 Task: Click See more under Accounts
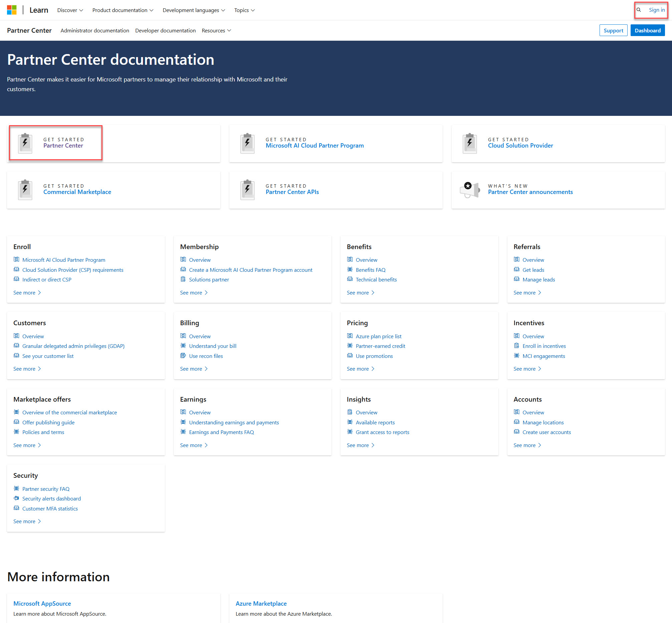[527, 445]
